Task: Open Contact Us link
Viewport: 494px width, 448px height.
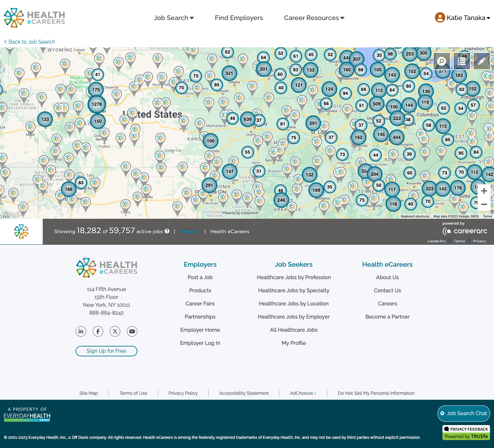Action: pyautogui.click(x=388, y=290)
